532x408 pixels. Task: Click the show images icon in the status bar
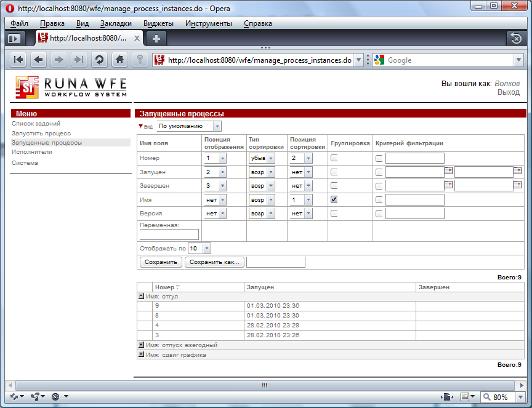click(x=465, y=396)
